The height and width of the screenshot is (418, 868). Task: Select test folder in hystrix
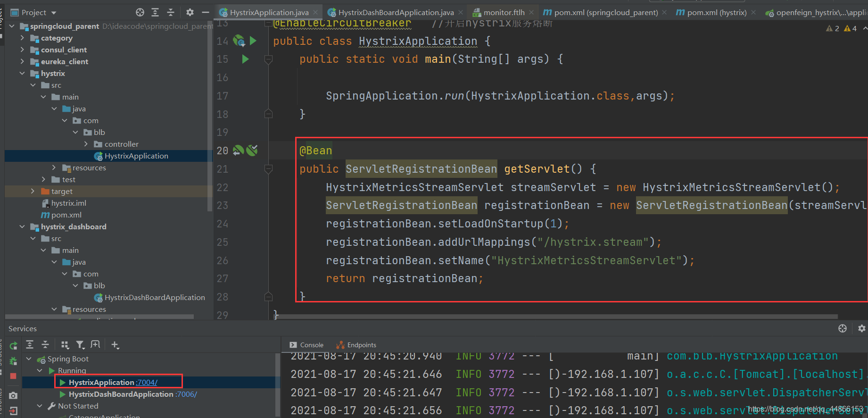69,179
